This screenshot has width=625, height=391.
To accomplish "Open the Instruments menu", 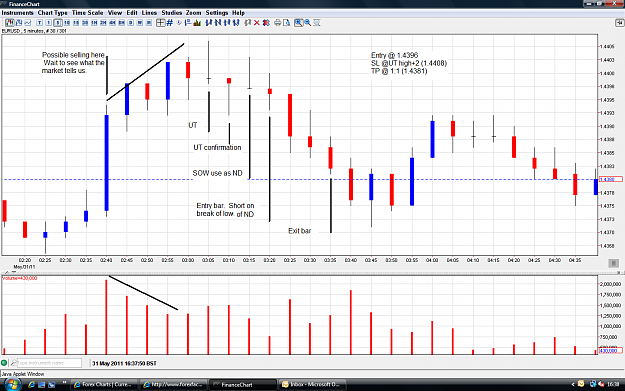I will click(x=17, y=13).
